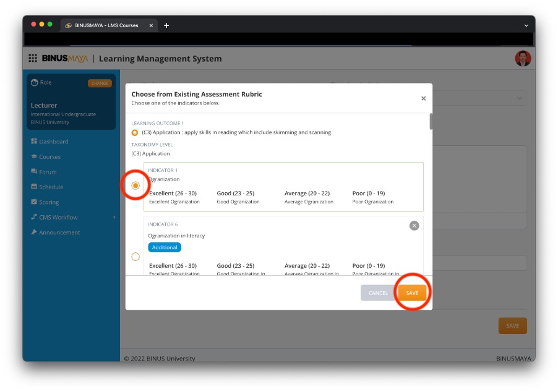Click the Scoring checkmark icon

[x=34, y=202]
